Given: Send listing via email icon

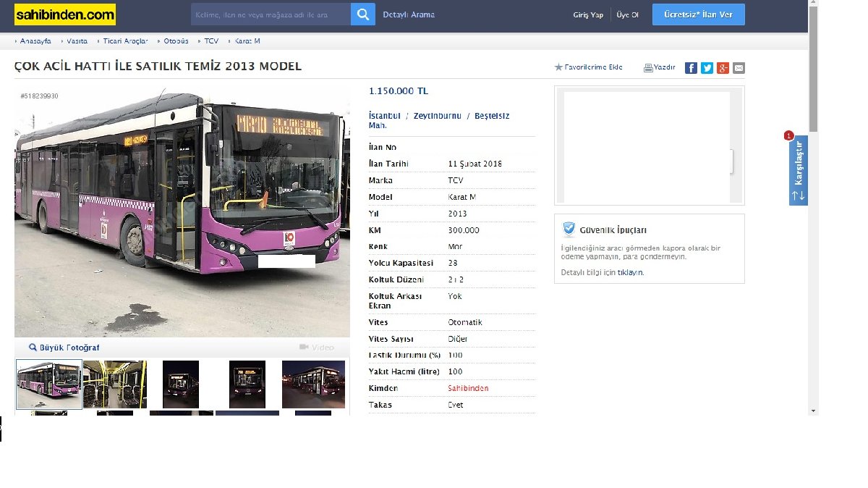Looking at the screenshot, I should (x=739, y=68).
